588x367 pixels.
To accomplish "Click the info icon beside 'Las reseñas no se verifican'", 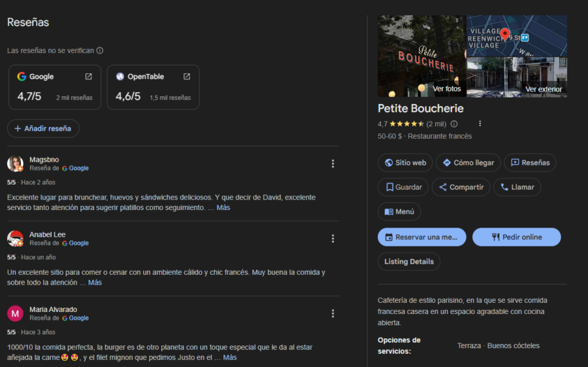I will pyautogui.click(x=100, y=50).
